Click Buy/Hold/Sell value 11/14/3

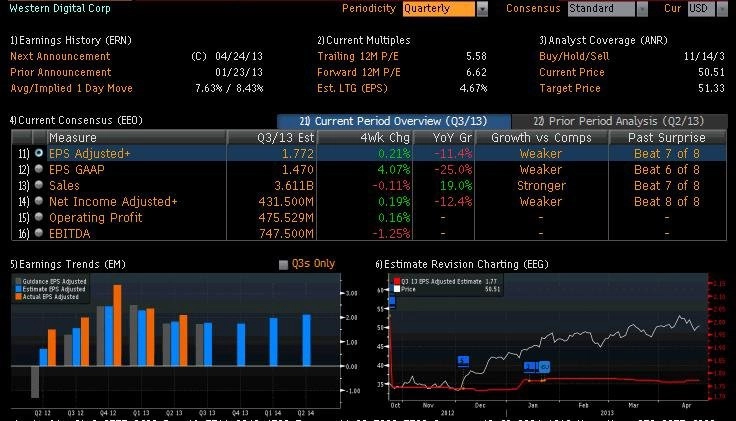tap(704, 56)
